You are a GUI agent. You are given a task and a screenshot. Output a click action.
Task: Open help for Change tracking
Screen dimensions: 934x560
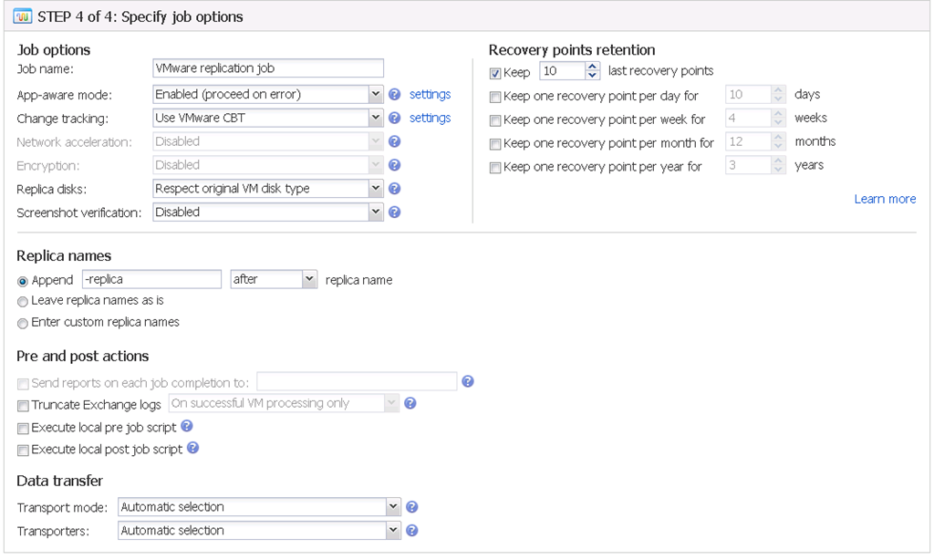[394, 118]
